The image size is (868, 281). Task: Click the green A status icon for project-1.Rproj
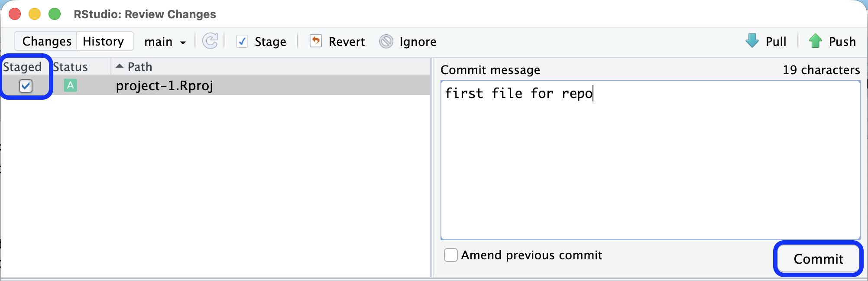tap(71, 85)
